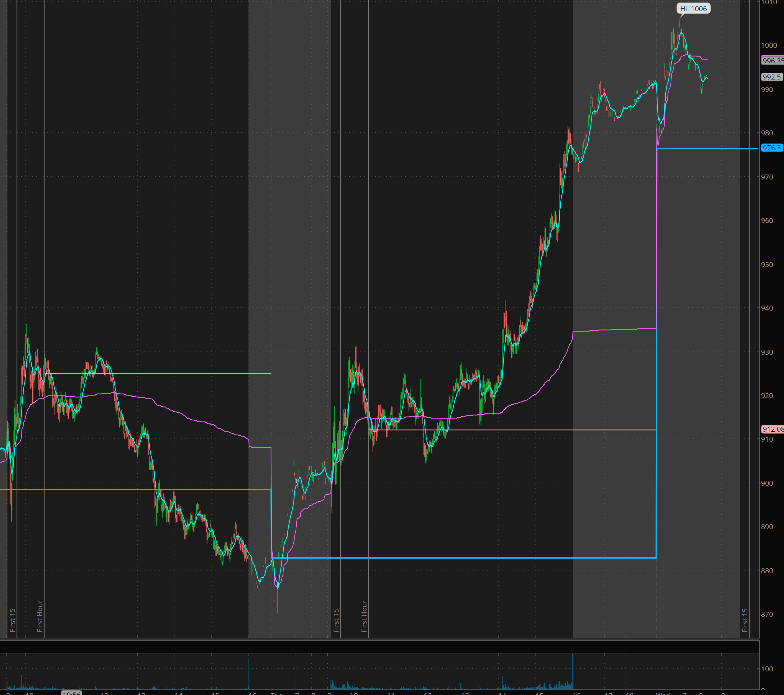Click the 870 price axis tick
The height and width of the screenshot is (695, 784).
tap(767, 615)
